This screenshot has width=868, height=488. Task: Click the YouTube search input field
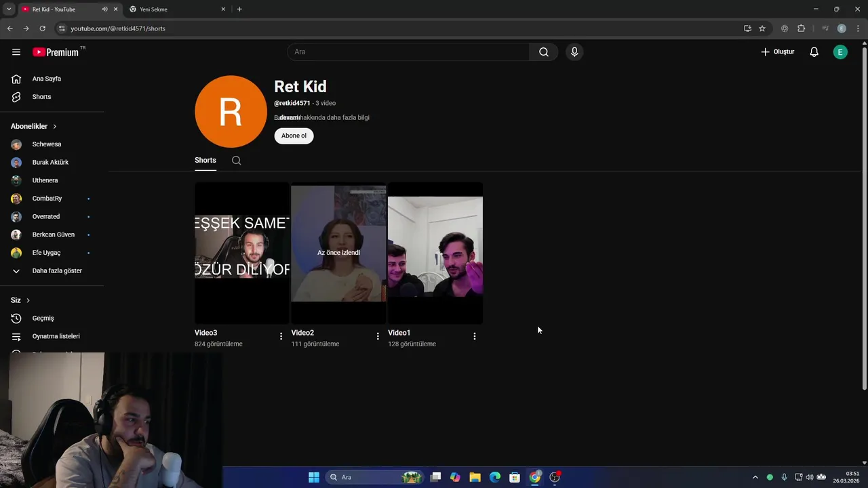[409, 52]
